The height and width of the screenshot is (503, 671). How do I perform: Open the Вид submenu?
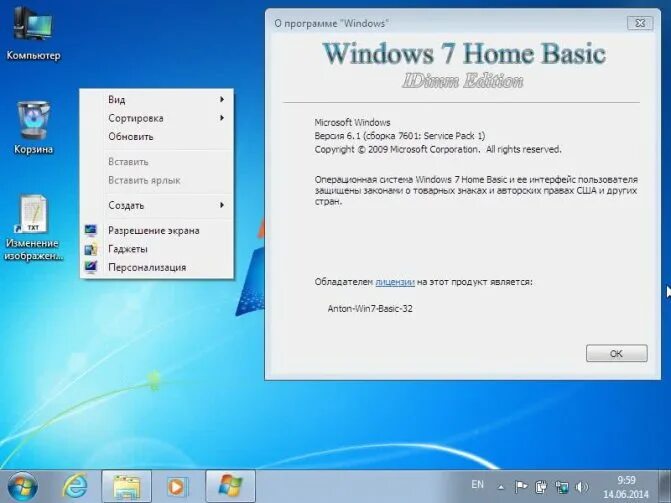[x=157, y=100]
